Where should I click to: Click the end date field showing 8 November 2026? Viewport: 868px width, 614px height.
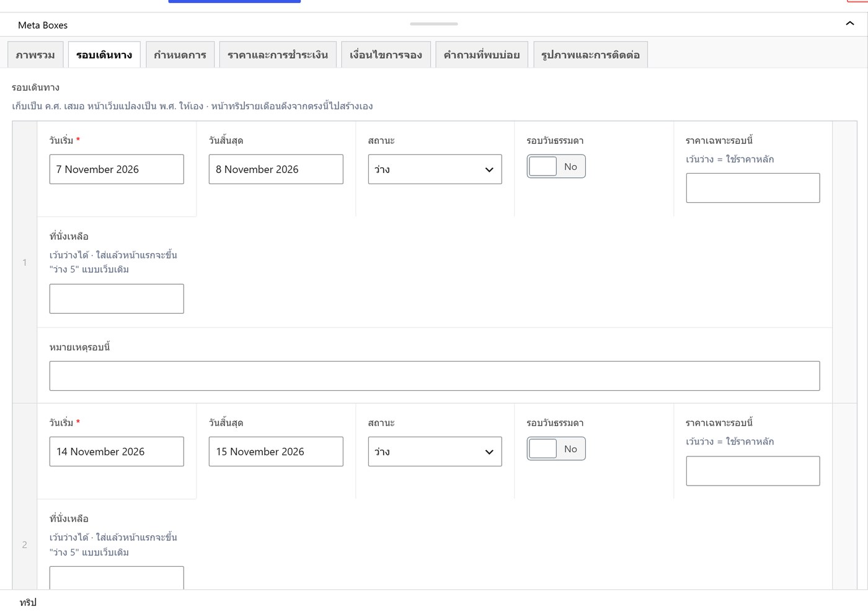pyautogui.click(x=276, y=169)
